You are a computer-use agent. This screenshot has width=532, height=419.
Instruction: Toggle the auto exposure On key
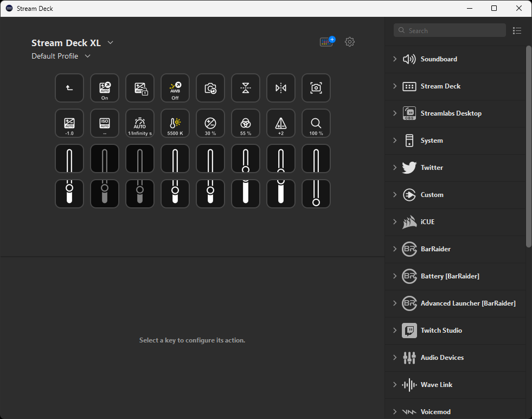coord(105,88)
